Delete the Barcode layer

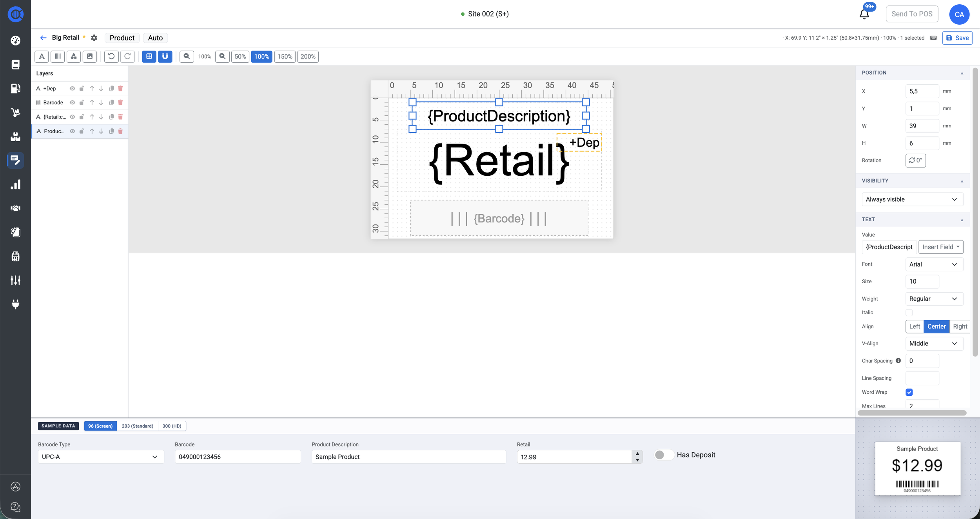(120, 103)
